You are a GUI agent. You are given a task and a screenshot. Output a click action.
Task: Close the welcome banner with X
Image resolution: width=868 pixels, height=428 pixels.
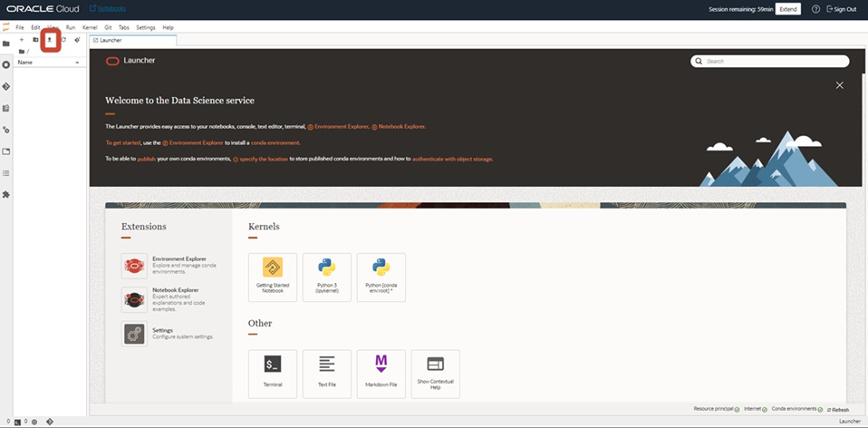pyautogui.click(x=840, y=85)
